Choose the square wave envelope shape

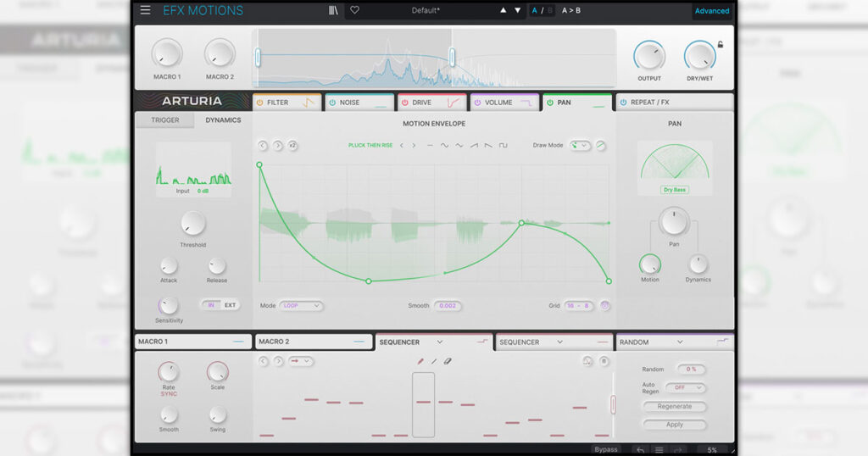point(504,146)
